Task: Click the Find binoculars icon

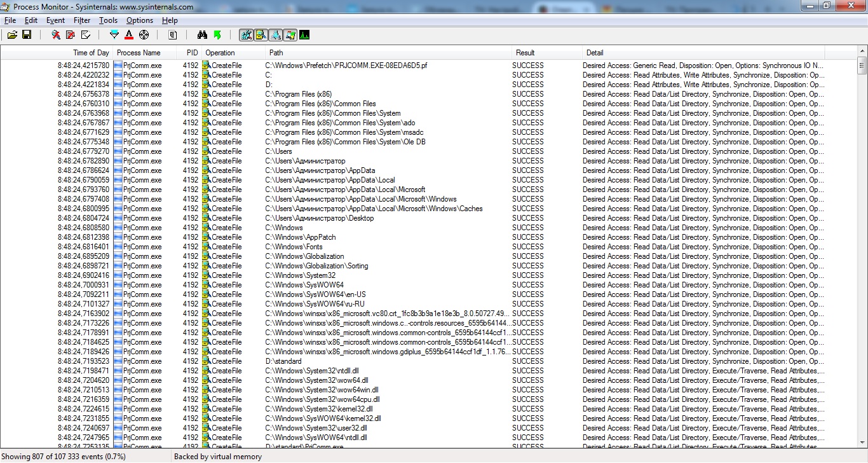Action: click(203, 35)
